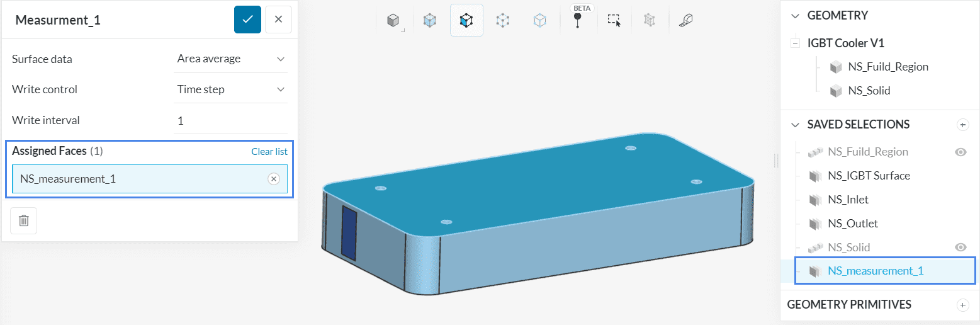Collapse the IGBT Cooler V1 tree node
The height and width of the screenshot is (325, 980).
tap(796, 43)
